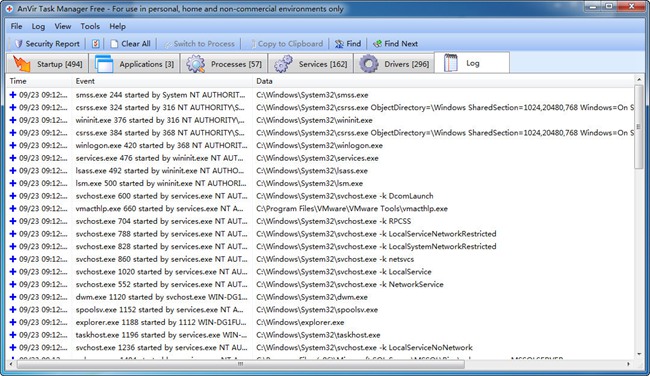Sort by the Time column header
Viewport: 650px width, 376px height.
click(38, 81)
